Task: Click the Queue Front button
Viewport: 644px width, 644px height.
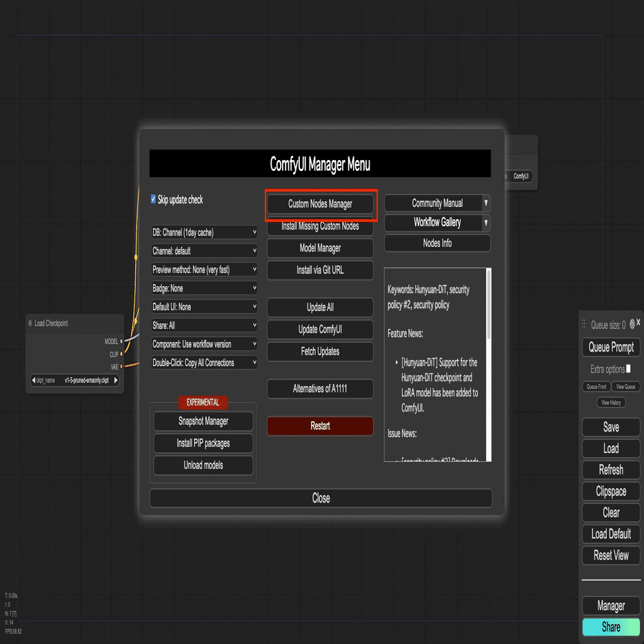Action: point(596,387)
